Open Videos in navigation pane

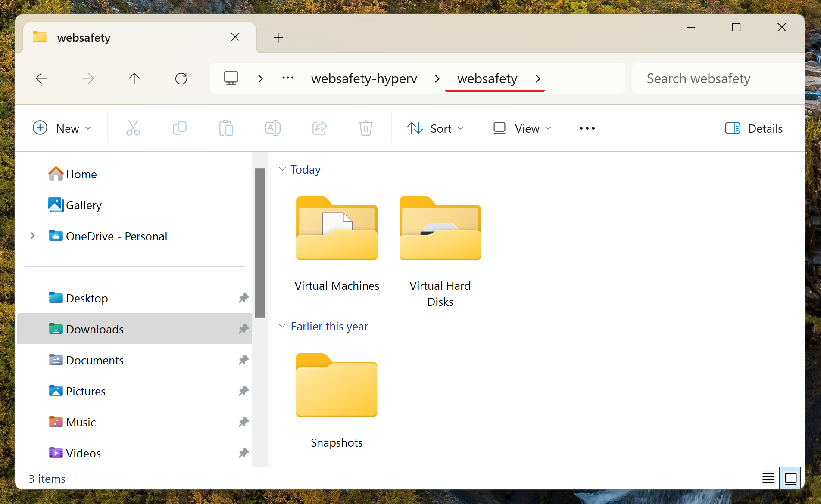pyautogui.click(x=134, y=453)
